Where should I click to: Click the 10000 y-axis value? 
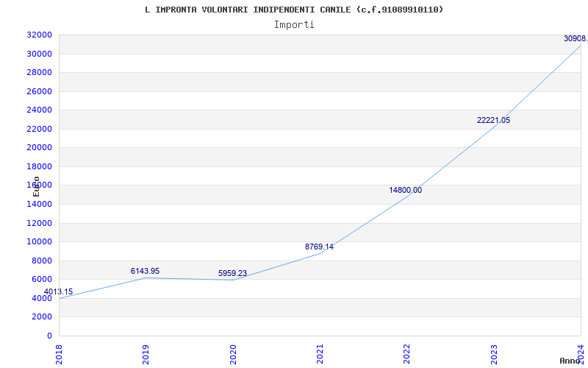click(39, 242)
